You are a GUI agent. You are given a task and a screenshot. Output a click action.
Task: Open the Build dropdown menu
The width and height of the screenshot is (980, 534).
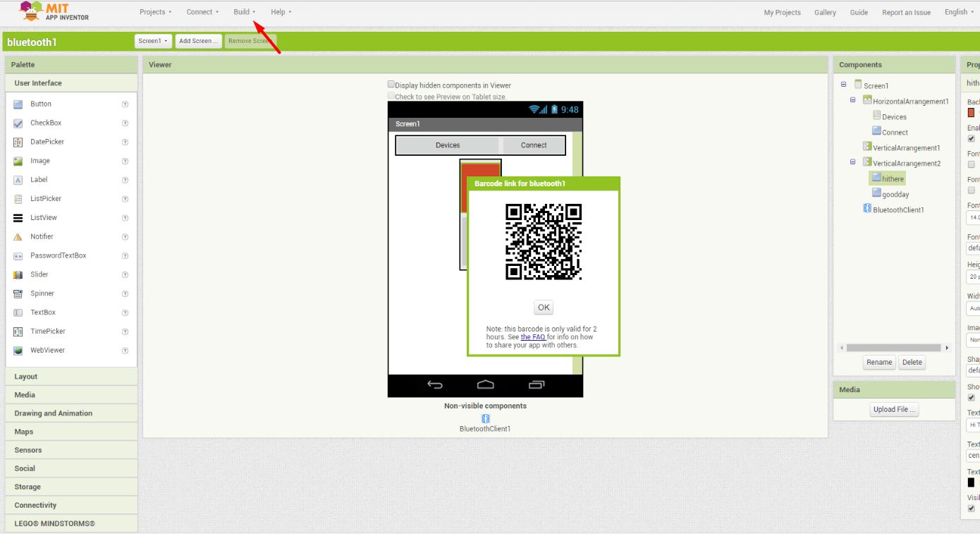tap(244, 12)
